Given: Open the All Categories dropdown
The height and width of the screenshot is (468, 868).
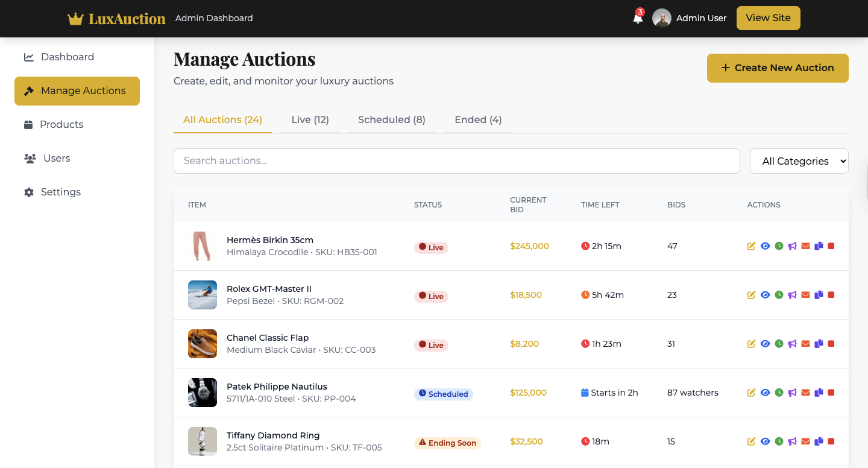Looking at the screenshot, I should point(799,161).
